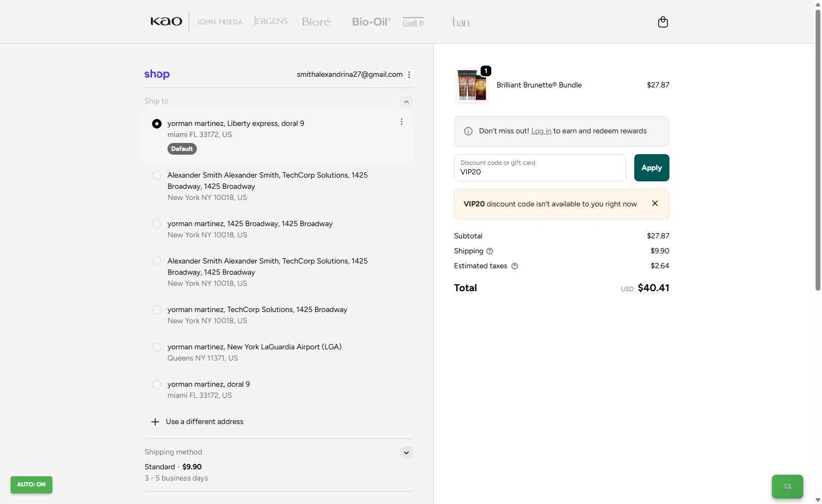Screen dimensions: 822x504
Task: Click the scrollbar down arrow
Action: (818, 500)
